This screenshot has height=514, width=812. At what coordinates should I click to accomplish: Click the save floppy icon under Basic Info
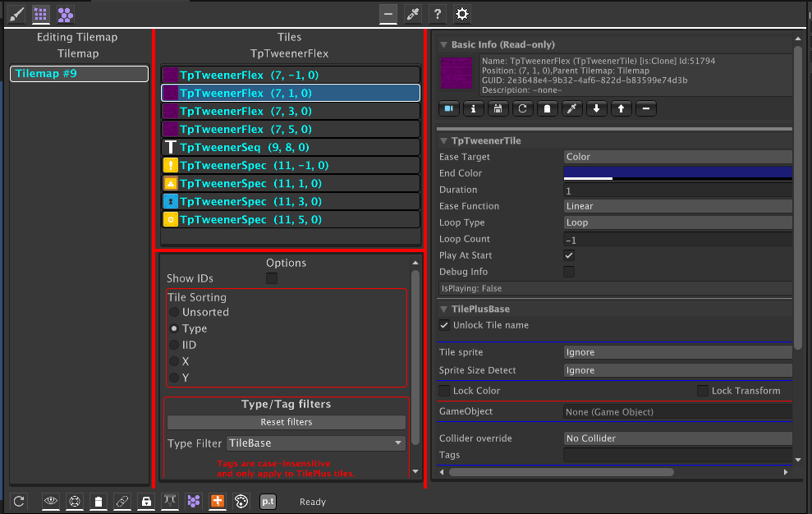point(498,109)
